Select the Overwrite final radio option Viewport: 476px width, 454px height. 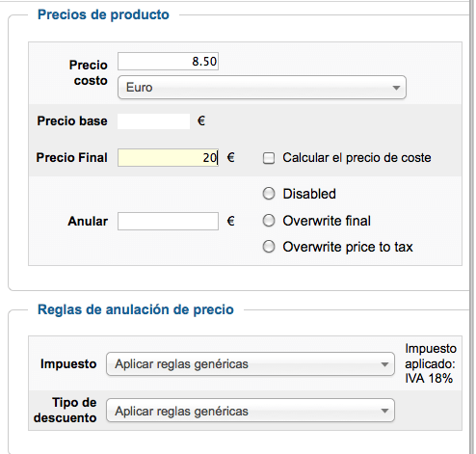[269, 221]
